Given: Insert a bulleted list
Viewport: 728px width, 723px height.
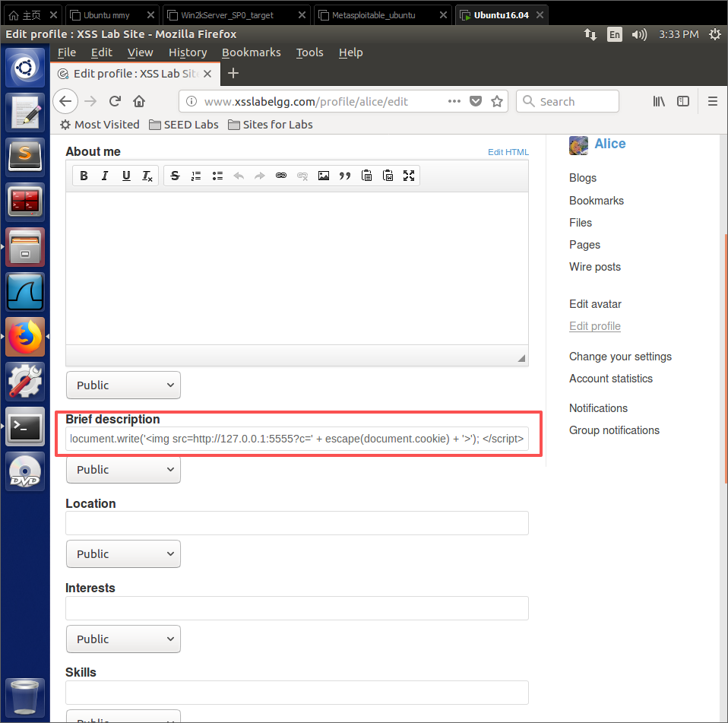Looking at the screenshot, I should 217,176.
